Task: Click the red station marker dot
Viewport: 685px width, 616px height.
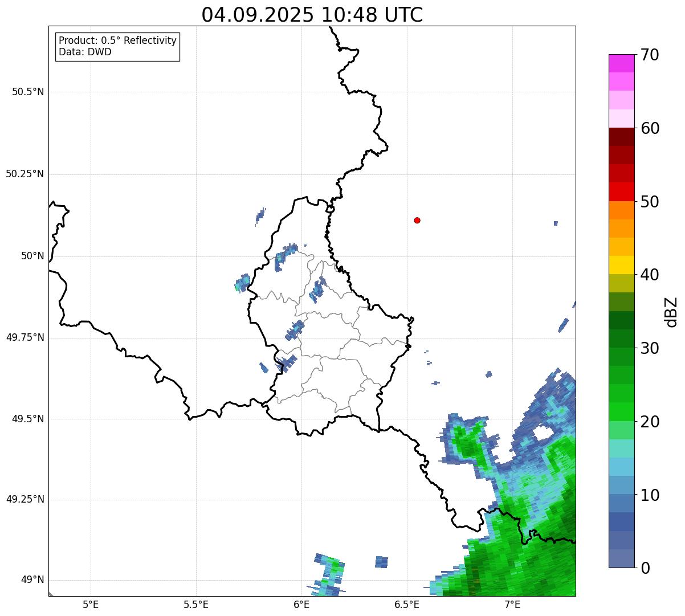Action: tap(417, 221)
